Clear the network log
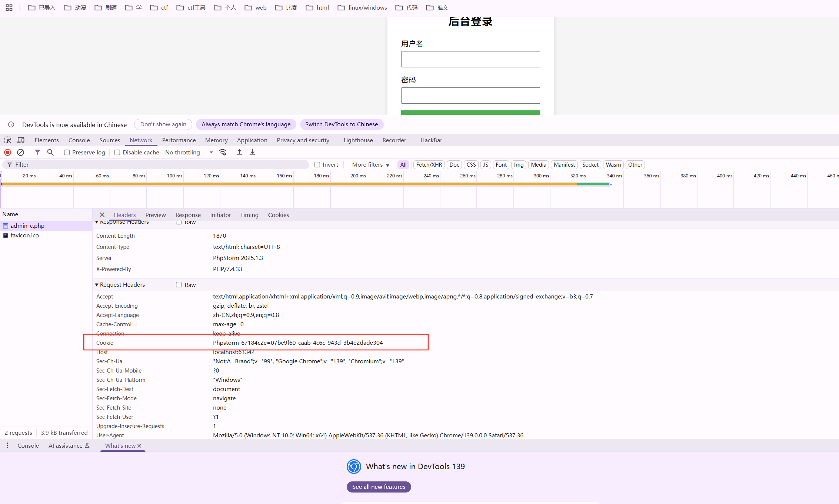This screenshot has height=504, width=839. 21,152
